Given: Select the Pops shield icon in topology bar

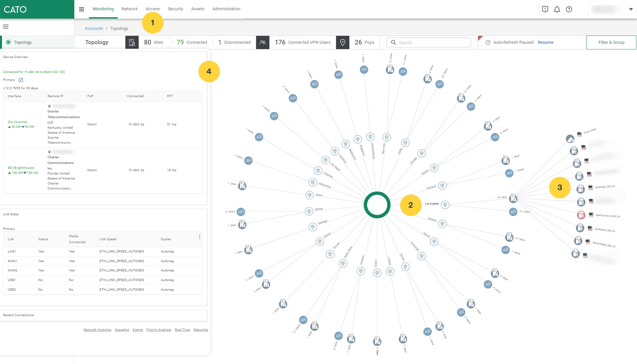Looking at the screenshot, I should click(343, 42).
